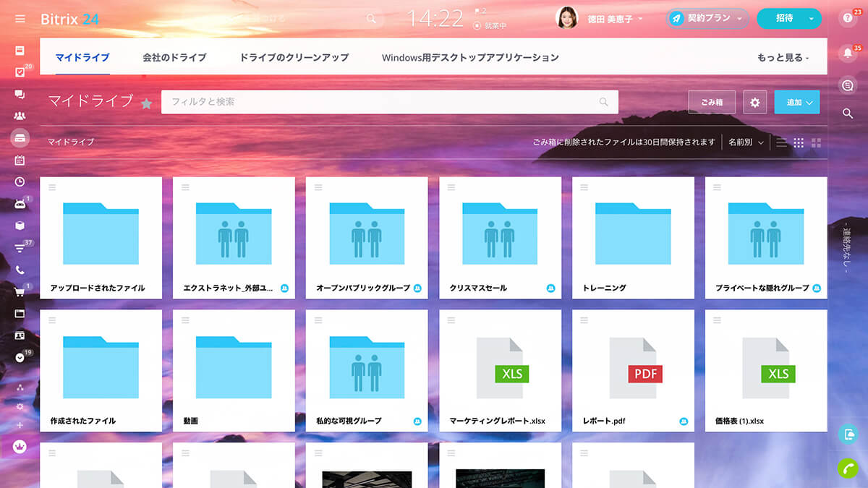Expand もっと見る more tabs menu
This screenshot has height=488, width=868.
pos(783,57)
